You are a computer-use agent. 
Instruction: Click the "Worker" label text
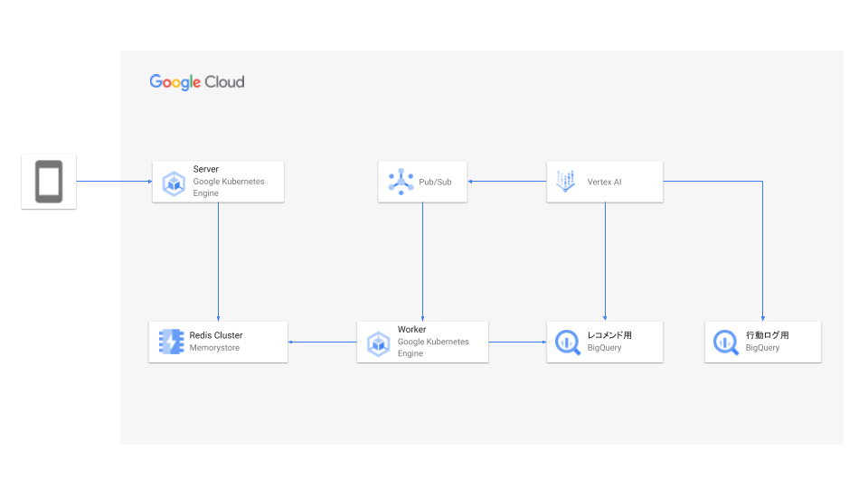[x=412, y=330]
